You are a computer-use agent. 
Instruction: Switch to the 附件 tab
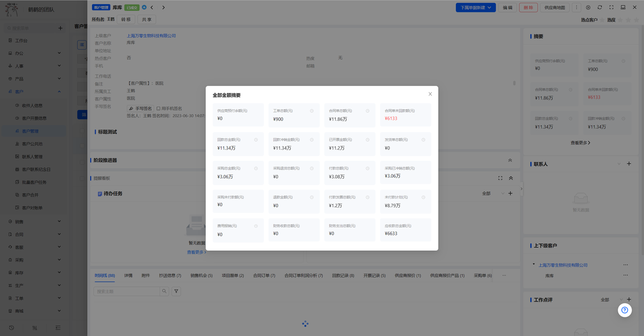pos(146,276)
